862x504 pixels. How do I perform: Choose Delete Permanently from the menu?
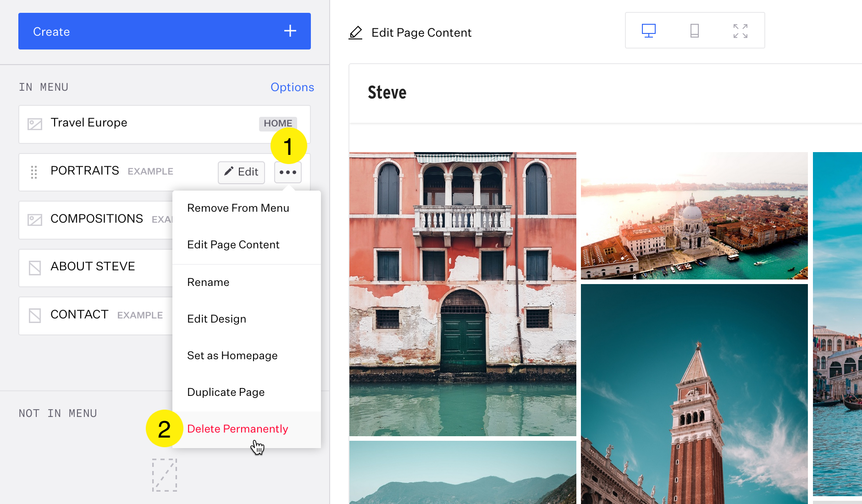238,429
